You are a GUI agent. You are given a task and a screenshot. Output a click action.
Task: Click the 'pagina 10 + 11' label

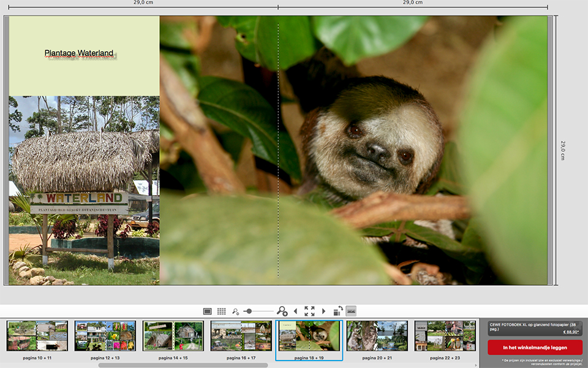point(37,358)
